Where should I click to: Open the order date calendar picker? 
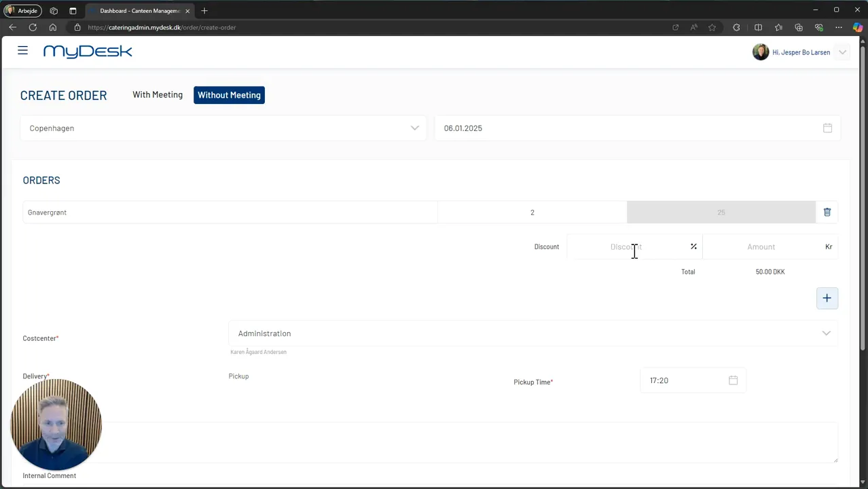[x=827, y=128]
